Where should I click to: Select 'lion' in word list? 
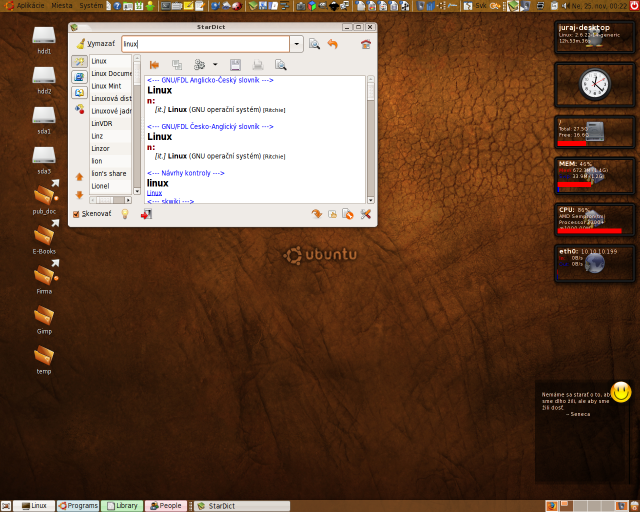[x=110, y=161]
